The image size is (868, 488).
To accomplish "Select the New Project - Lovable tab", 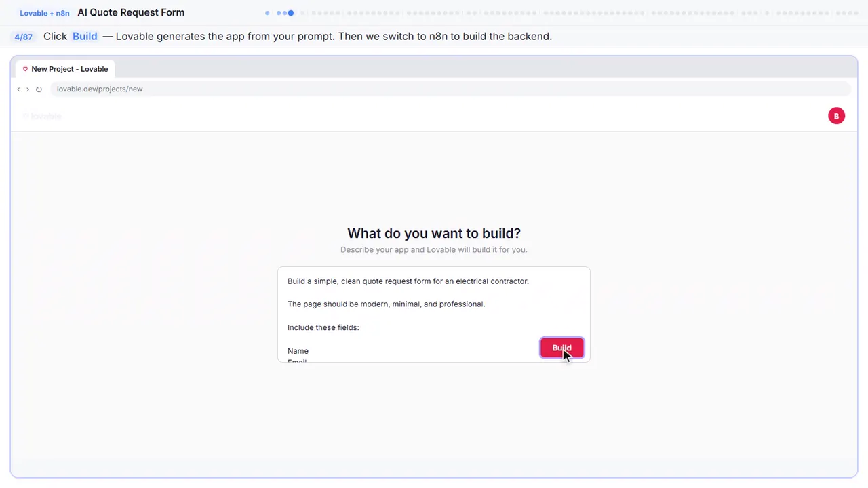I will pos(65,69).
